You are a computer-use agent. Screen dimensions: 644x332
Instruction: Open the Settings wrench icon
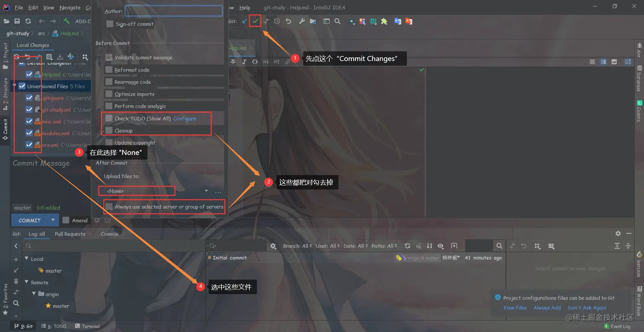coord(302,21)
